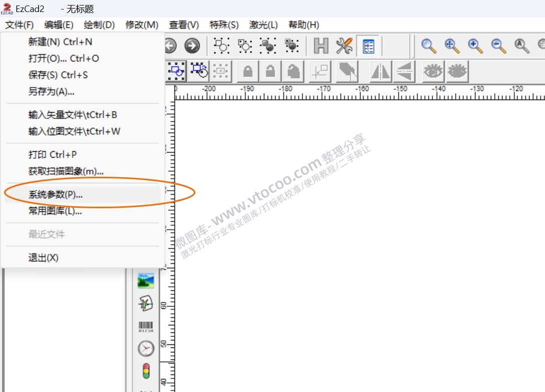Image resolution: width=545 pixels, height=392 pixels.
Task: Click the lock object padlock icon
Action: (247, 72)
